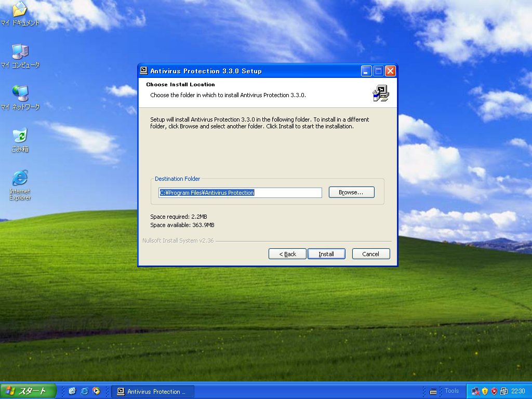
Task: Launch Internet Explorer from quick launch
Action: 84,391
